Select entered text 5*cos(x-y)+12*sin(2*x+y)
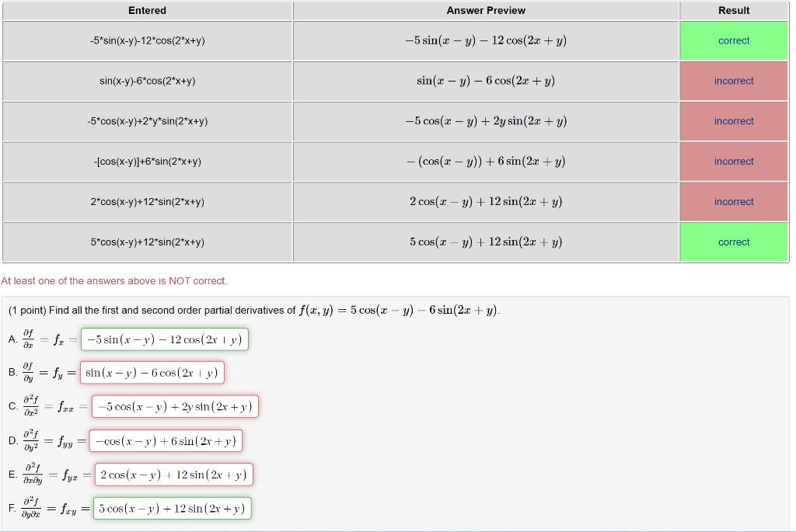This screenshot has height=532, width=796. point(147,242)
